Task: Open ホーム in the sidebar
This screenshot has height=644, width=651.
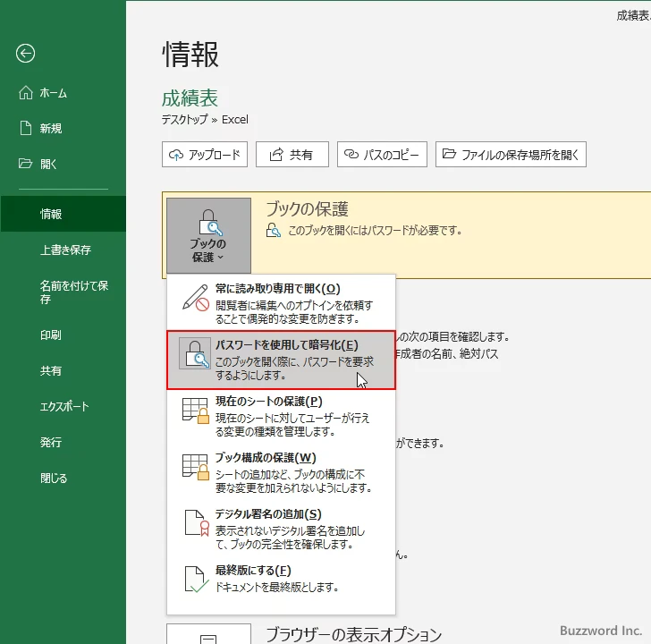Action: (x=63, y=93)
